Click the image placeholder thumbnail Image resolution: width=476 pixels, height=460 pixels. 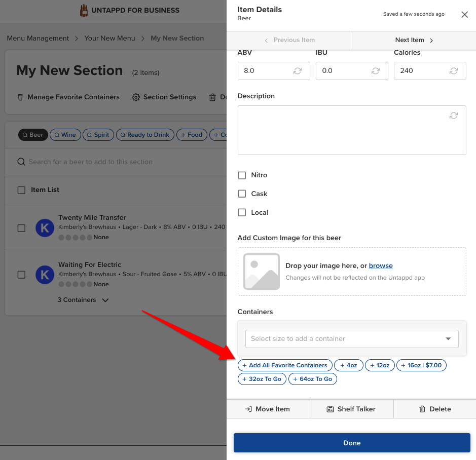pos(262,272)
